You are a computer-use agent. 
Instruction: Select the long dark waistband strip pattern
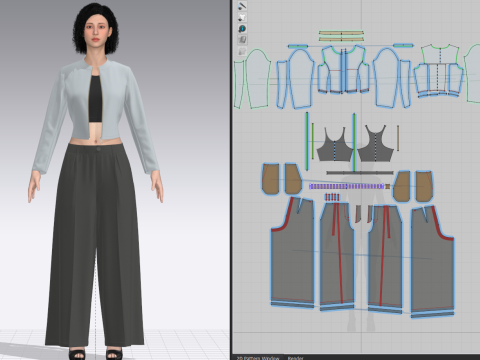tap(360, 173)
